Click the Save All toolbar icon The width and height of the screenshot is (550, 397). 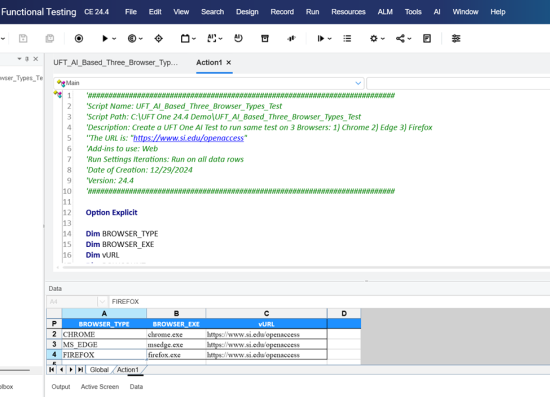(49, 38)
